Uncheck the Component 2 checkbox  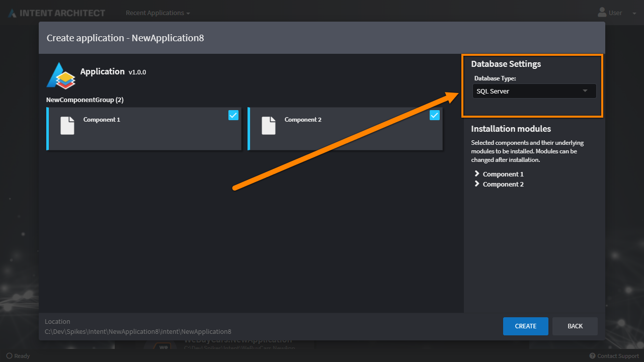[435, 116]
